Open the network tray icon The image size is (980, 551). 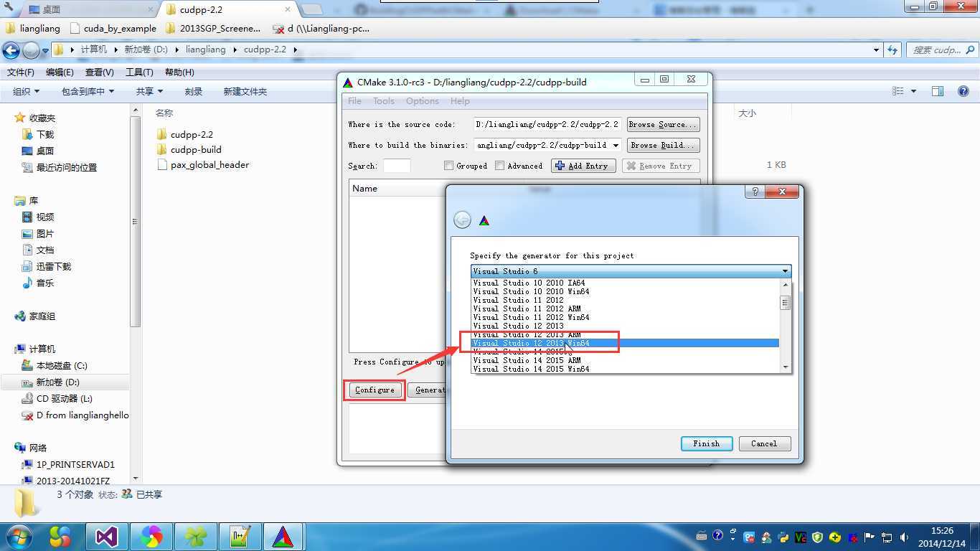[x=887, y=537]
